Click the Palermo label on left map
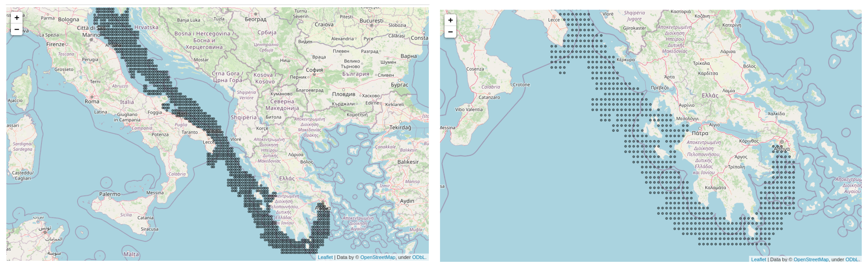The height and width of the screenshot is (267, 868). tap(109, 194)
